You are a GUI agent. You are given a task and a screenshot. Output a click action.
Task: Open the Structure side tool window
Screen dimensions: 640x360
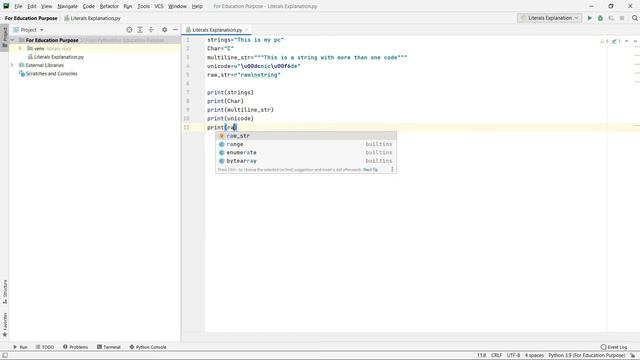(x=4, y=291)
